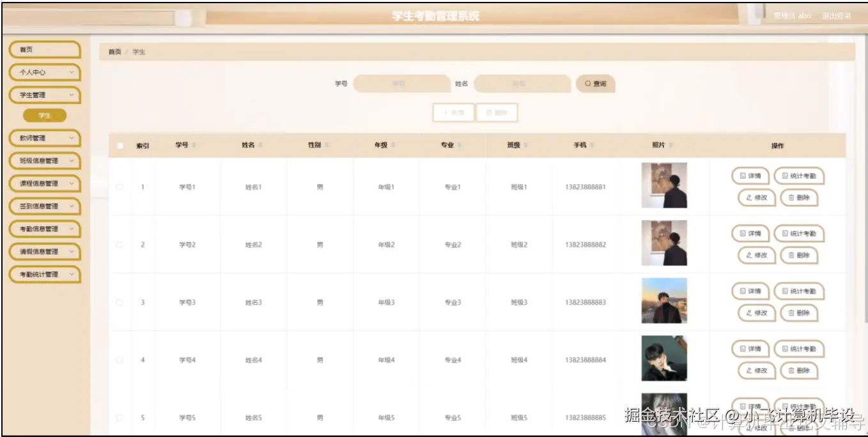This screenshot has width=868, height=437.
Task: Click the 新增 add button
Action: (453, 112)
